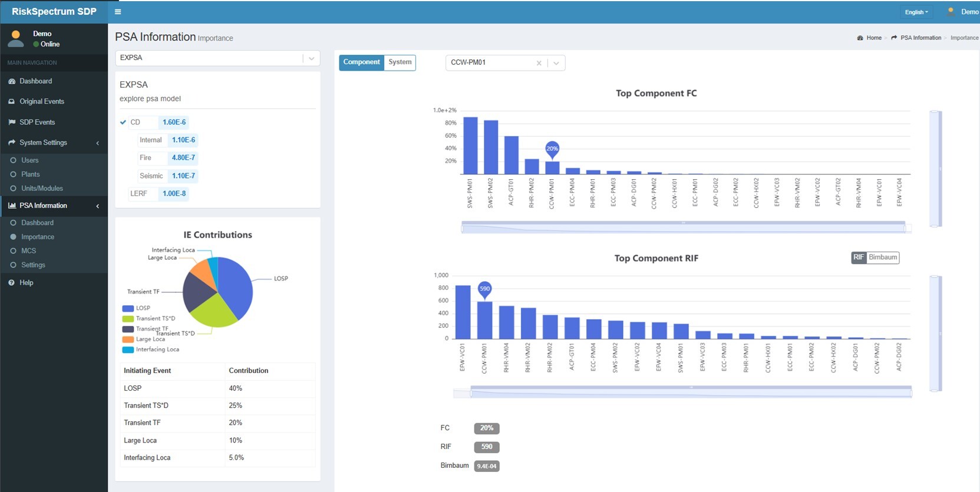Clear the CCW-PM01 selection with X icon
Screen dimensions: 980x492
point(539,63)
